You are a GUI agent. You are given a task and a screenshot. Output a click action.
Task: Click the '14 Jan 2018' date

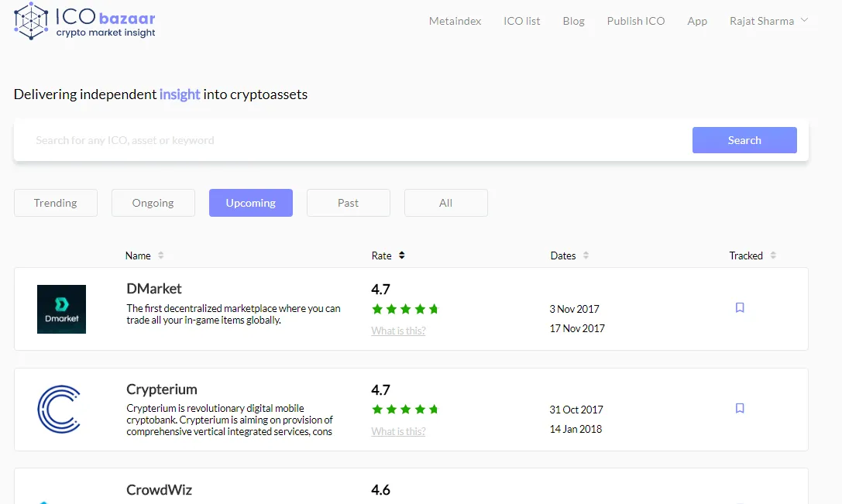tap(576, 429)
